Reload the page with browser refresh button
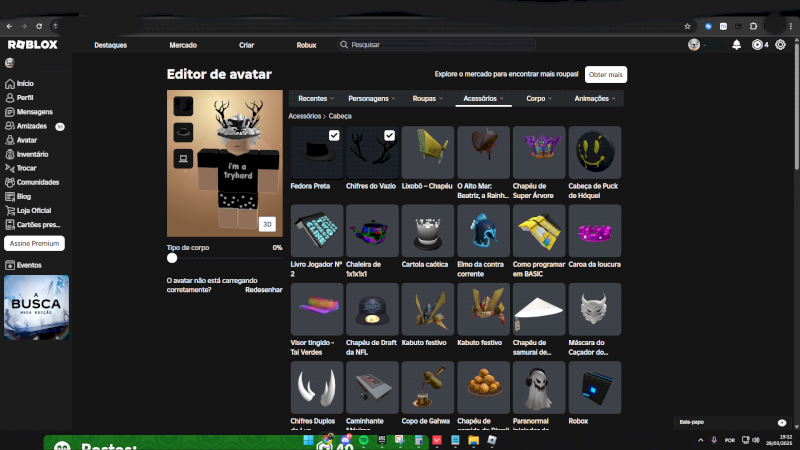Screen dimensions: 800x450 click(x=39, y=26)
